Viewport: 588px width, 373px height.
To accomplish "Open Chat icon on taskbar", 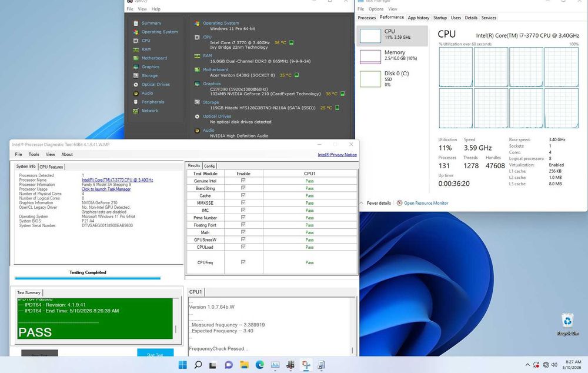I will pos(229,365).
